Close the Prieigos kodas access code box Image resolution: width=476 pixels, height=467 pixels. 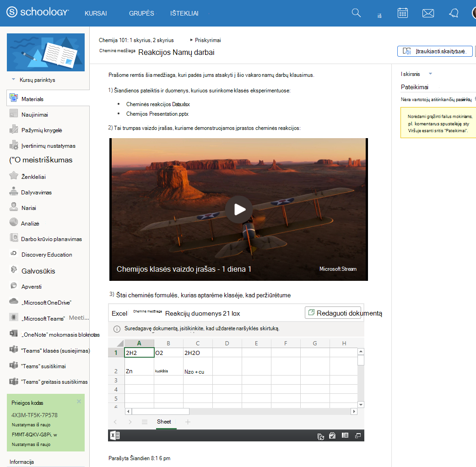tap(79, 402)
